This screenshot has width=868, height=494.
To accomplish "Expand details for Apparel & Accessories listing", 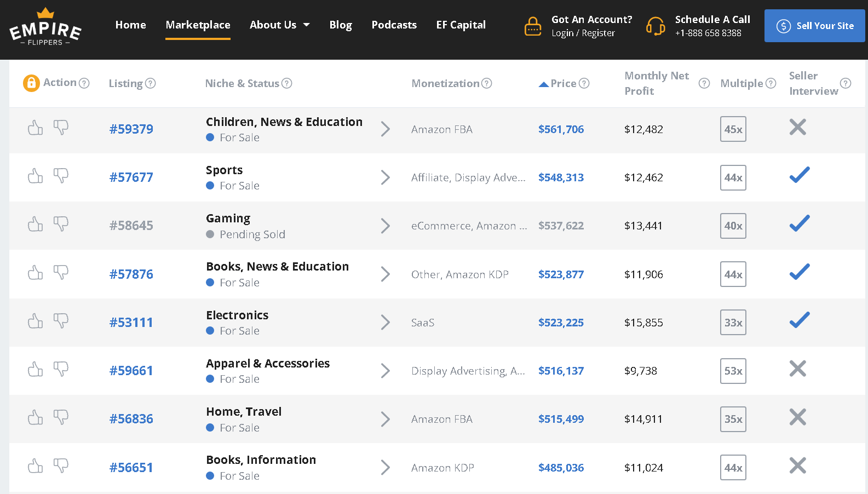I will click(386, 371).
